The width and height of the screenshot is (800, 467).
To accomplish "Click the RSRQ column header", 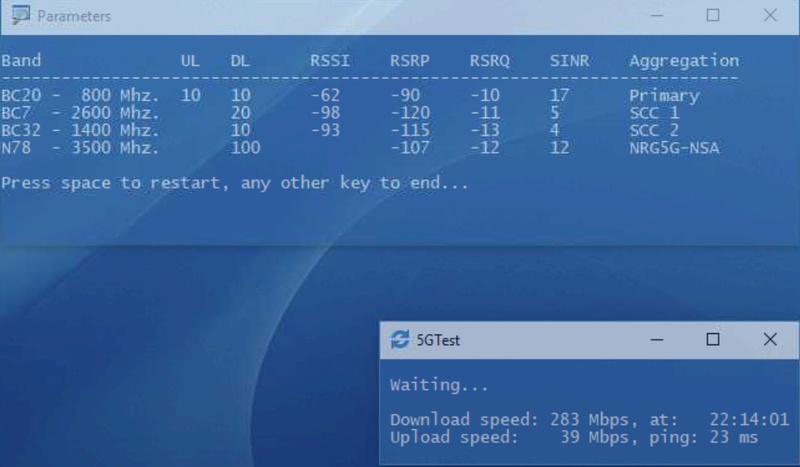I will coord(490,61).
